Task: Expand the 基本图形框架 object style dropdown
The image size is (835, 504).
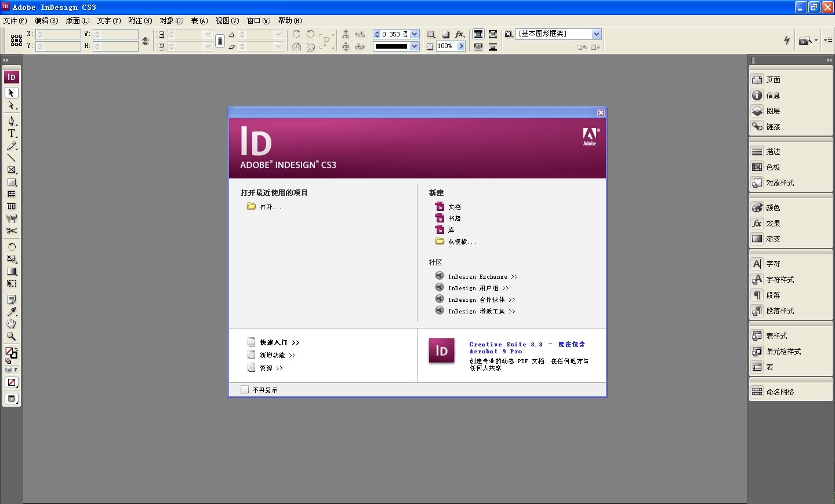Action: pyautogui.click(x=596, y=34)
